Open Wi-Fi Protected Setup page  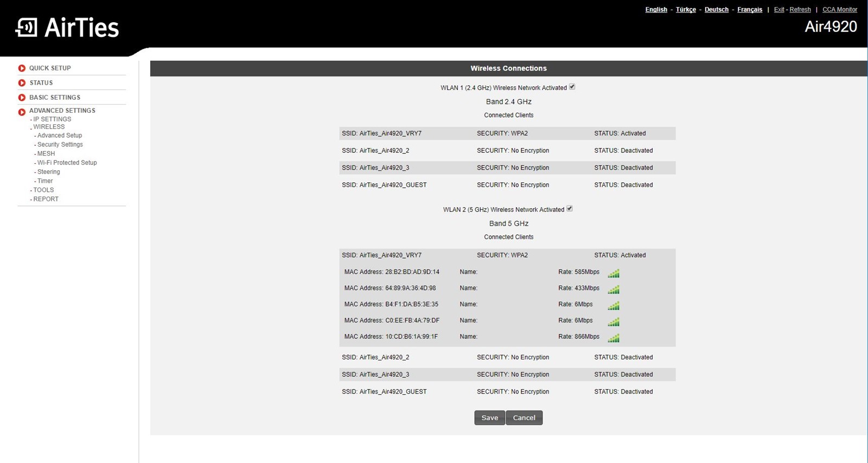tap(67, 163)
